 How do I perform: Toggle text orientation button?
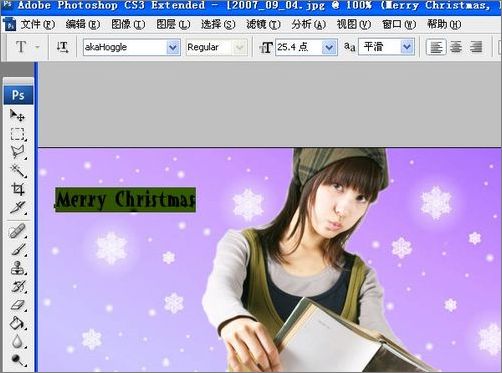pos(62,47)
